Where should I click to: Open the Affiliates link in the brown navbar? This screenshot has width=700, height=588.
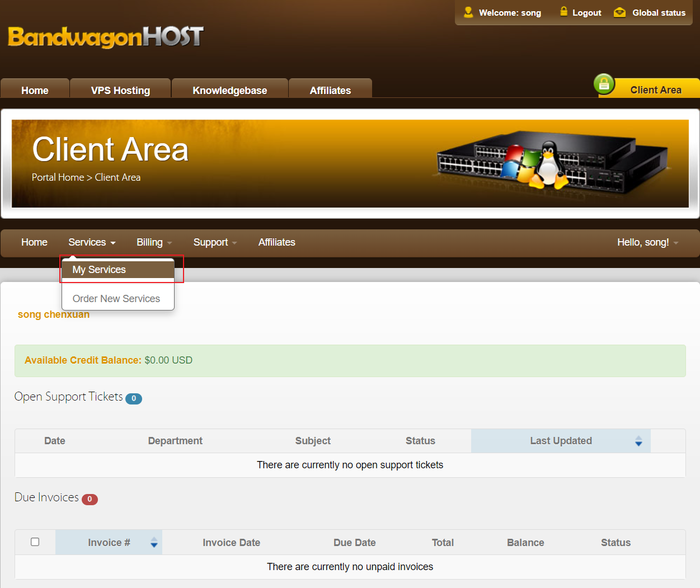276,242
